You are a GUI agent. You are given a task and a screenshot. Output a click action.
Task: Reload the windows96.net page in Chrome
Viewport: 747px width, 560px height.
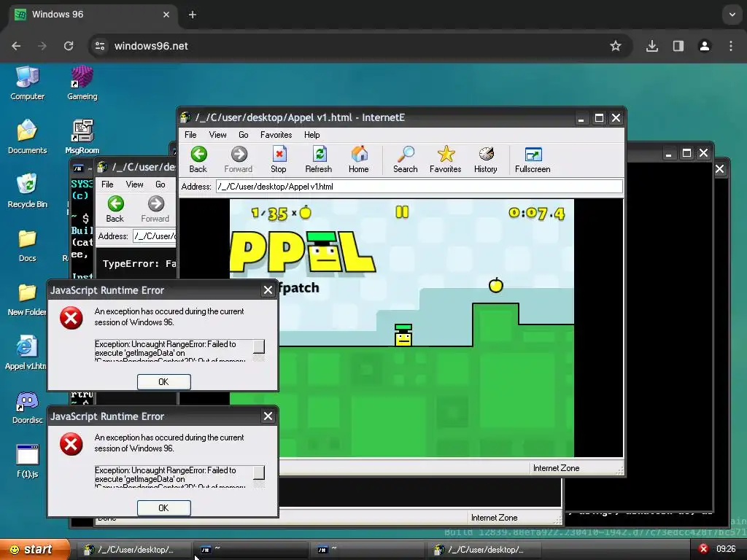pyautogui.click(x=69, y=46)
